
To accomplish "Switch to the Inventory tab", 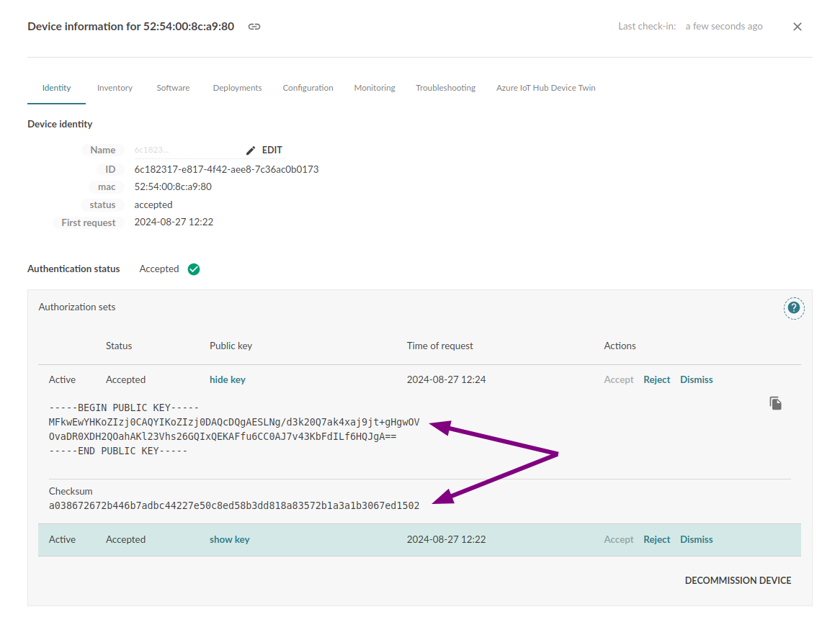I will [115, 88].
